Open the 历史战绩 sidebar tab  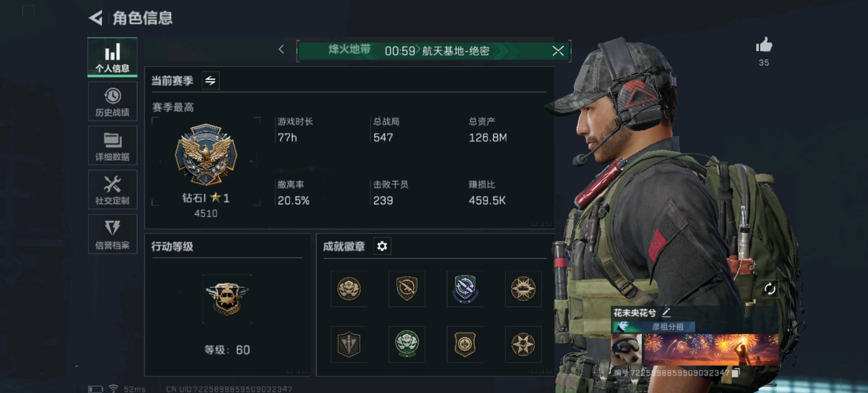click(112, 102)
